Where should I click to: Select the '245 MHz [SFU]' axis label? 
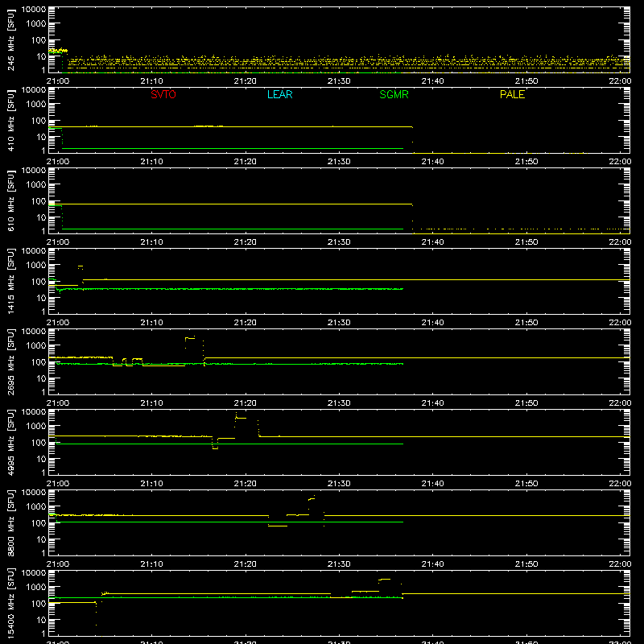point(10,39)
